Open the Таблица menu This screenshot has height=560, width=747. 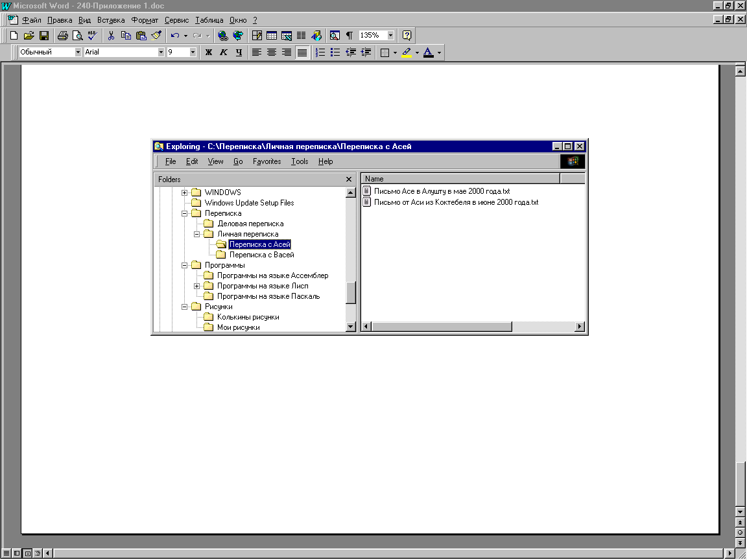pos(209,20)
